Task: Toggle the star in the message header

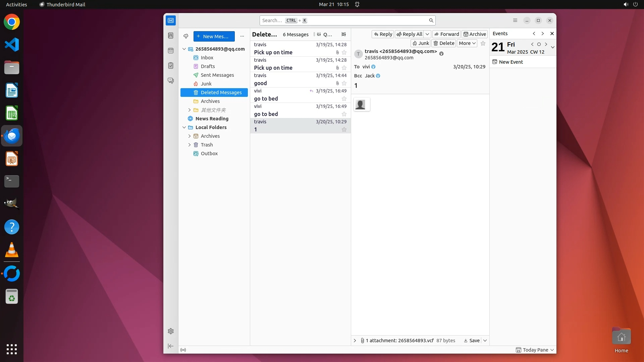Action: coord(483,43)
